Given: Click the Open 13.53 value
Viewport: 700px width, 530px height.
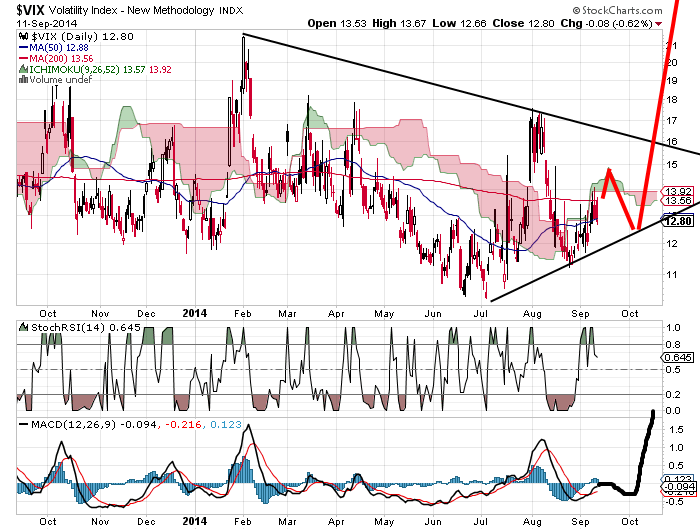Looking at the screenshot, I should pos(337,23).
